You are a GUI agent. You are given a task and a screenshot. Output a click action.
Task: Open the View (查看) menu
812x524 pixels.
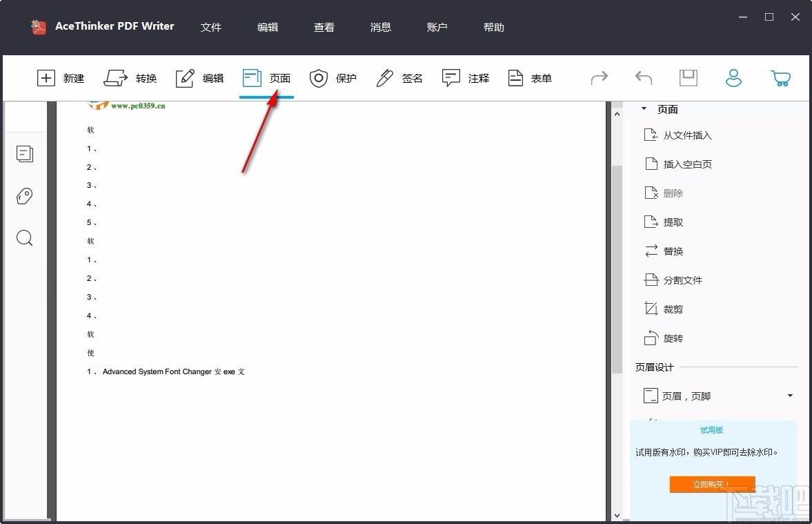tap(324, 27)
